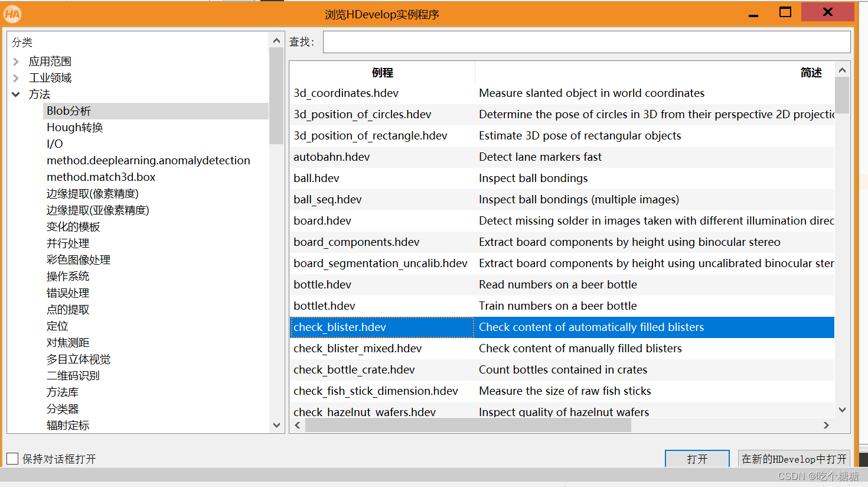
Task: Select 分类器 category
Action: click(63, 409)
